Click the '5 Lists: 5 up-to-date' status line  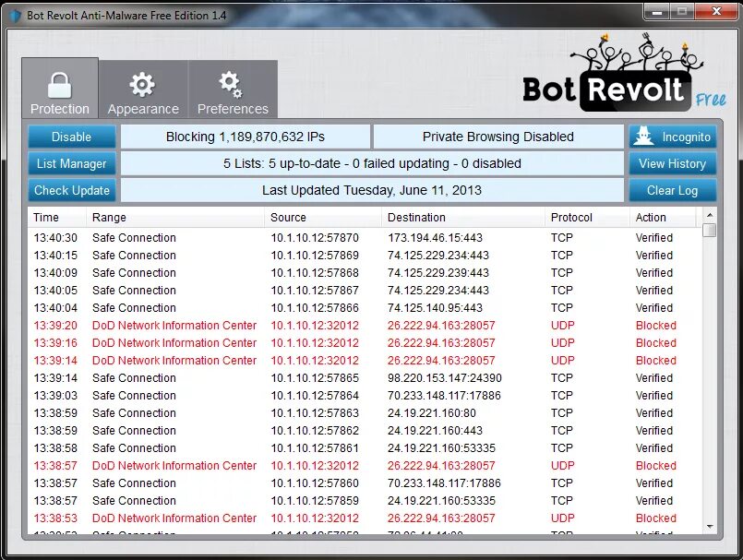pyautogui.click(x=372, y=163)
